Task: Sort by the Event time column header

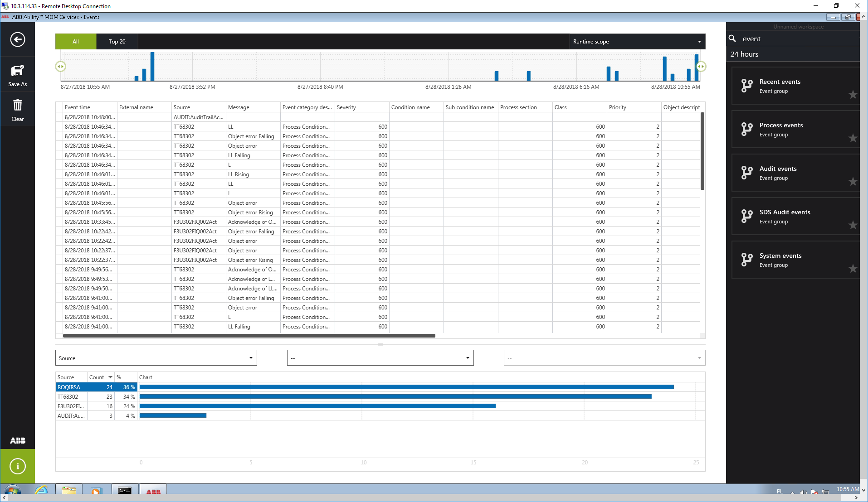Action: click(78, 107)
